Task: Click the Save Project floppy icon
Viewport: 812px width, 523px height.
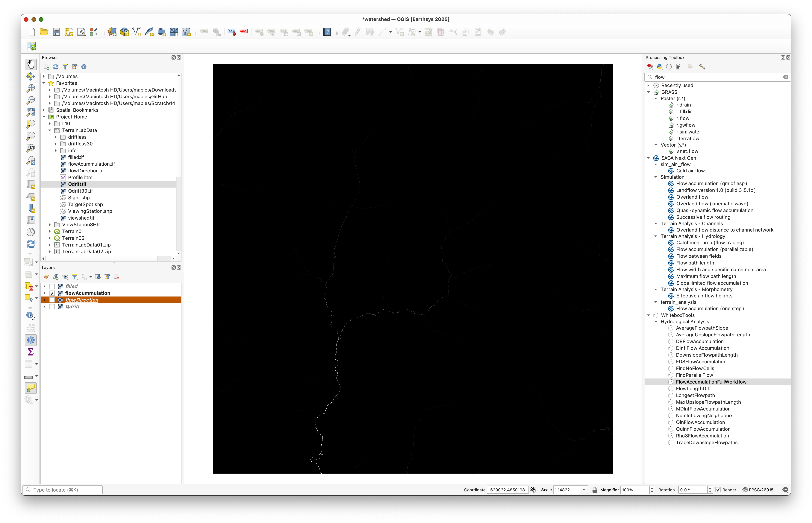Action: click(56, 32)
